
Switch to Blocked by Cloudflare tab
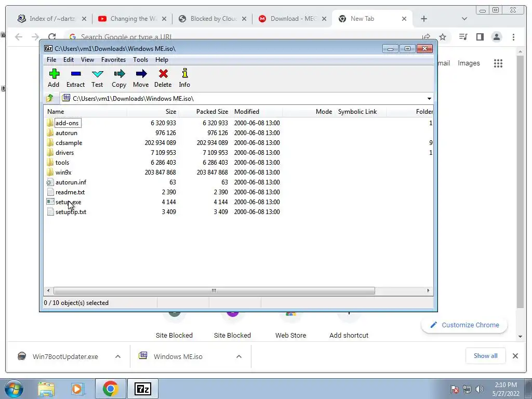(x=212, y=19)
